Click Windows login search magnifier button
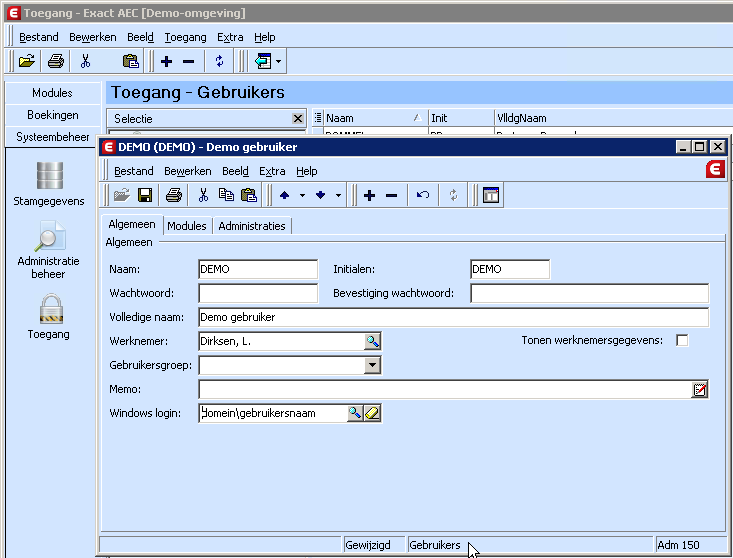This screenshot has width=733, height=558. click(355, 413)
